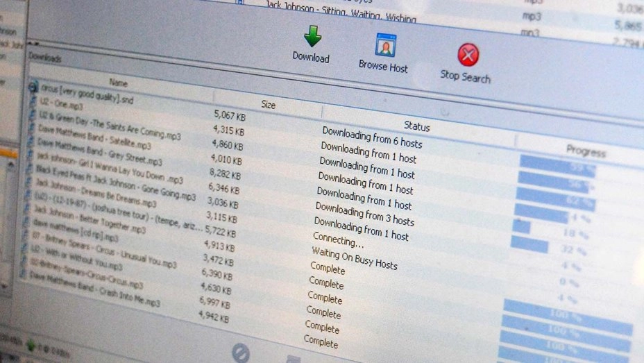Click the 8,282 KB size cell

[225, 174]
